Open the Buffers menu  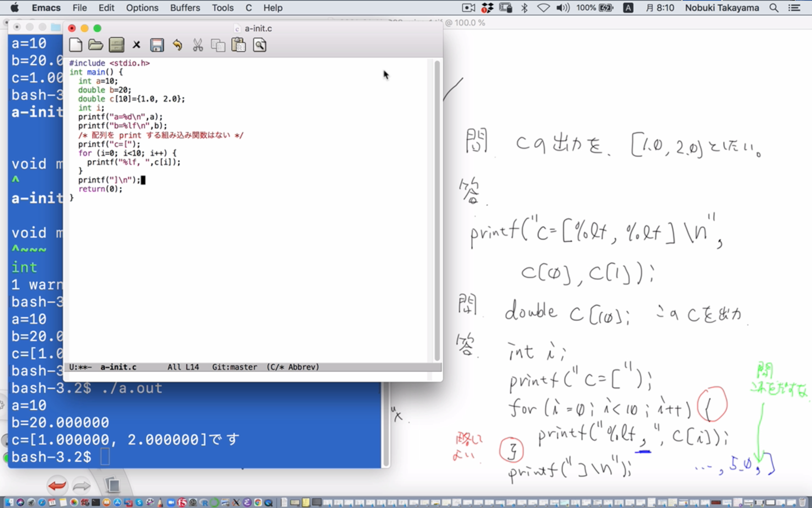185,7
